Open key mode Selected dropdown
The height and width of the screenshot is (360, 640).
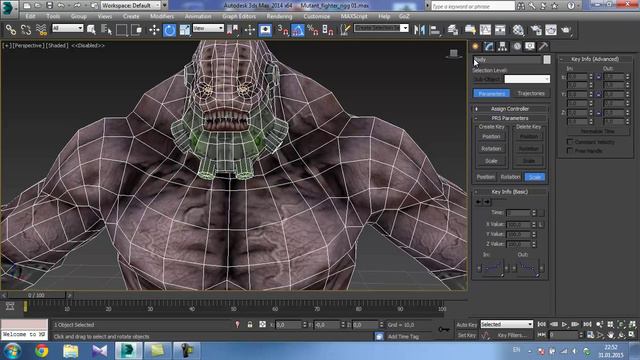point(507,324)
